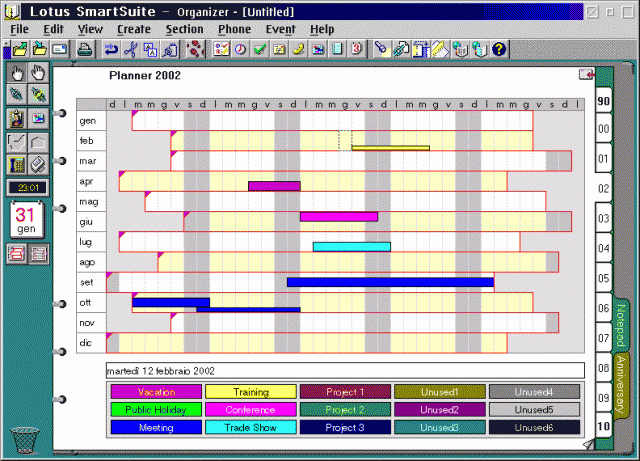Pick the Vacation legend color
The image size is (640, 461).
coord(156,392)
